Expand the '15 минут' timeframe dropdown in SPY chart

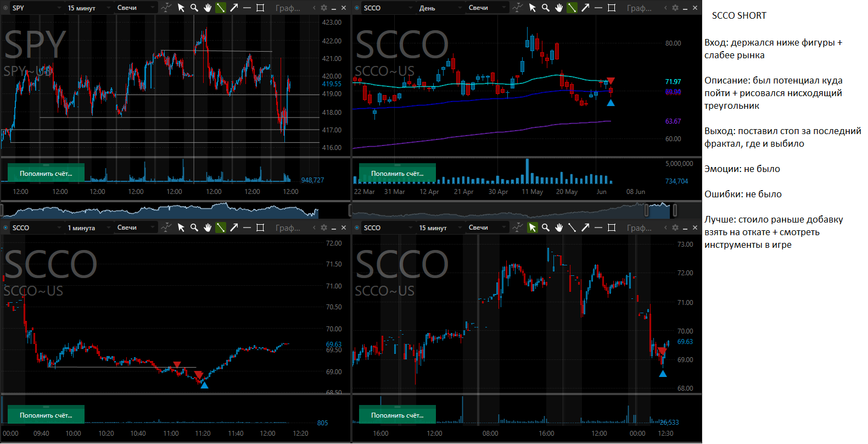[88, 8]
